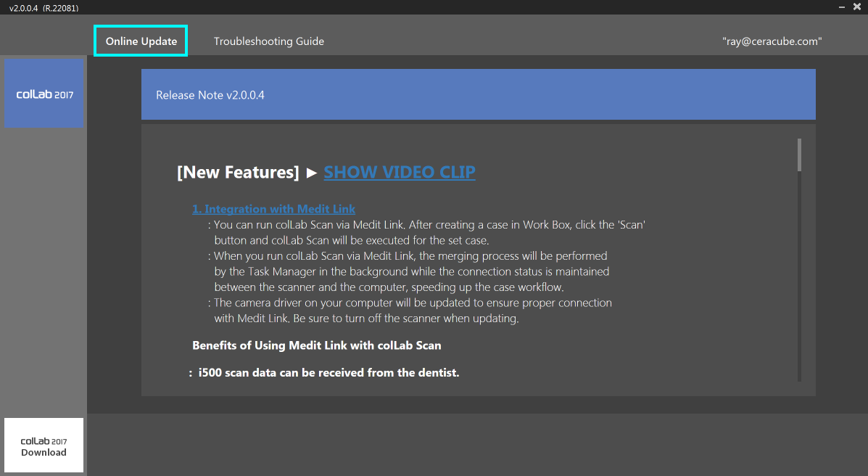Screen dimensions: 868x476
Task: Click the account email ray@ceracube.com
Action: coord(772,41)
